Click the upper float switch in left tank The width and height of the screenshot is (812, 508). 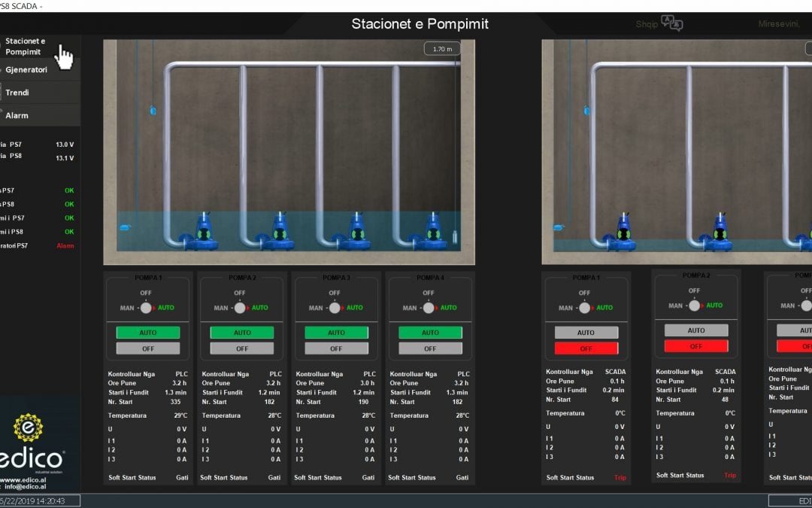click(153, 111)
